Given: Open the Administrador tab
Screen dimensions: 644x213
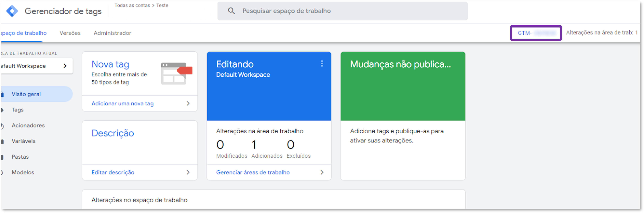Looking at the screenshot, I should point(112,33).
